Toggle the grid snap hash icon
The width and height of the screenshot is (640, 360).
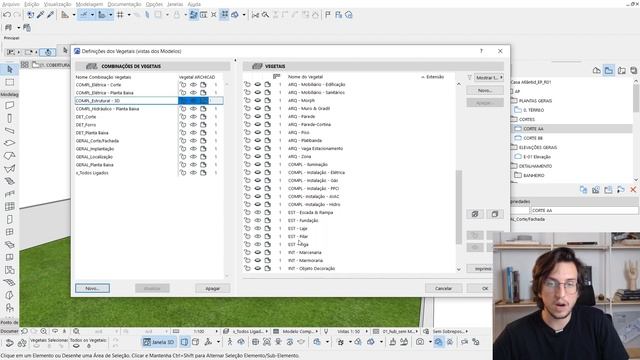(x=120, y=15)
